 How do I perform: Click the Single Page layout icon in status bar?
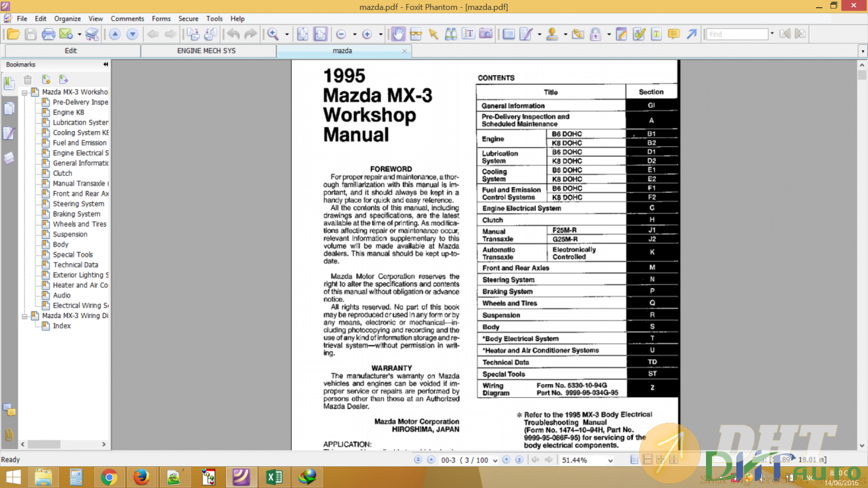(634, 460)
